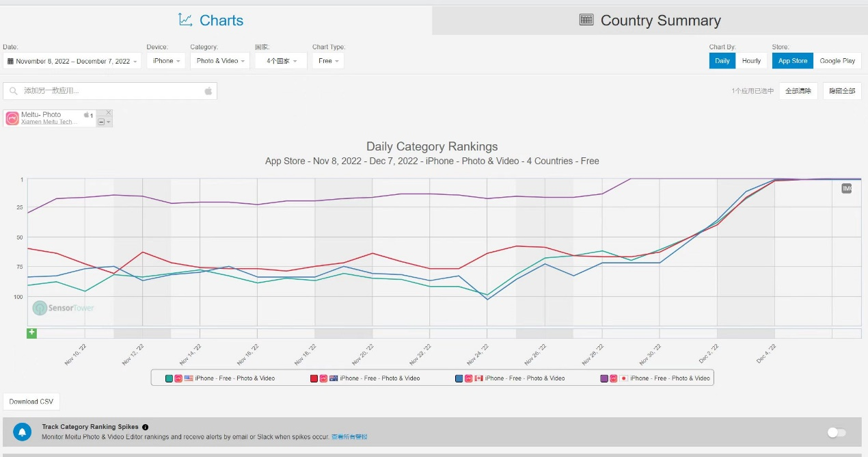Click the red Australia legend color swatch
868x457 pixels.
[x=314, y=378]
